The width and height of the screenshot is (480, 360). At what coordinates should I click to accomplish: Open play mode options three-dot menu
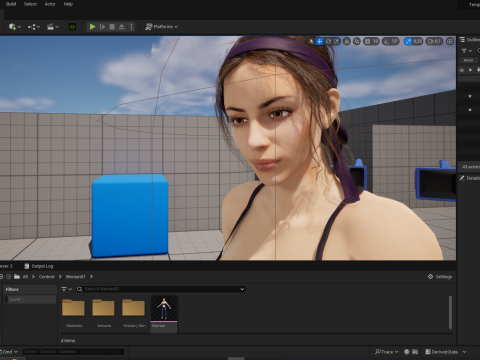(131, 27)
